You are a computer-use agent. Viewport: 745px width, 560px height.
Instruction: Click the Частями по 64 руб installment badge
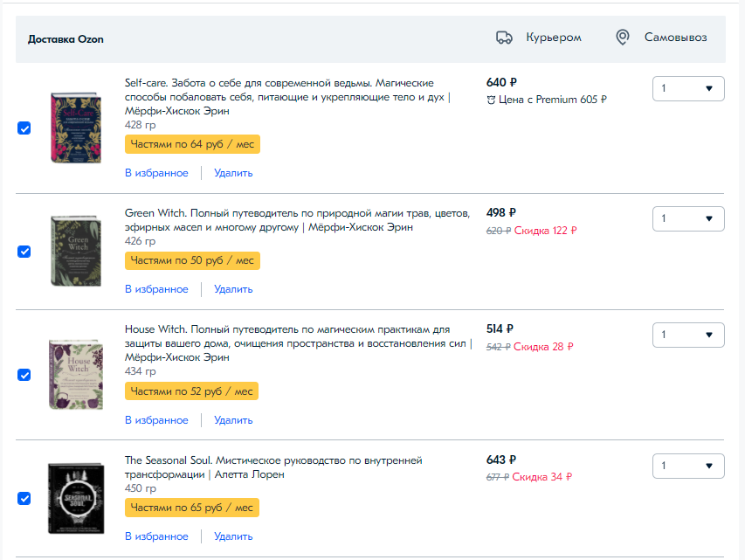[192, 144]
